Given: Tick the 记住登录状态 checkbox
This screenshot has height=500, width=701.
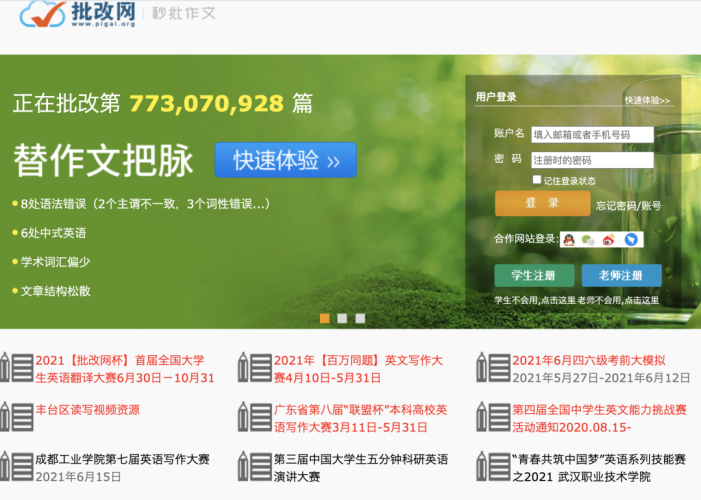Looking at the screenshot, I should coord(537,180).
